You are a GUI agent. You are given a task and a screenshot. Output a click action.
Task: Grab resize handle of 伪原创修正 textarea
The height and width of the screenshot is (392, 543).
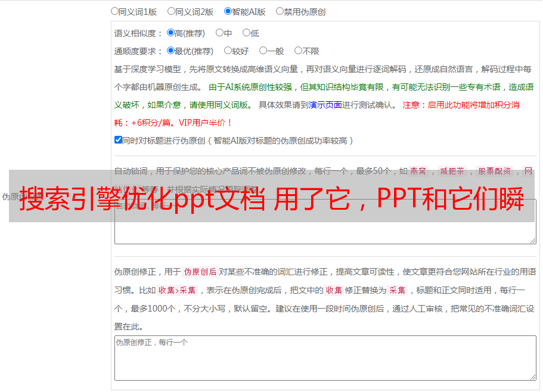tap(533, 377)
